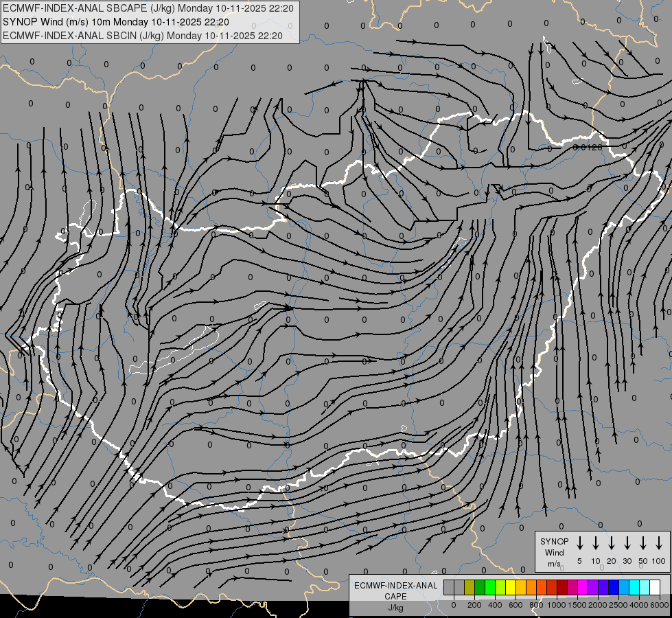Click the 4000 tick label on CAPE scale
672x618 pixels.
tap(639, 605)
